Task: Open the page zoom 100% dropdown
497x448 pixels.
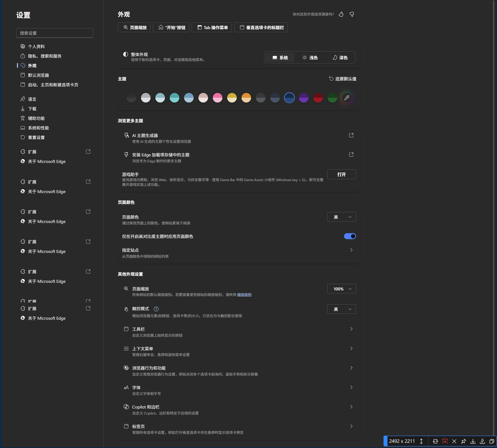Action: click(x=341, y=289)
